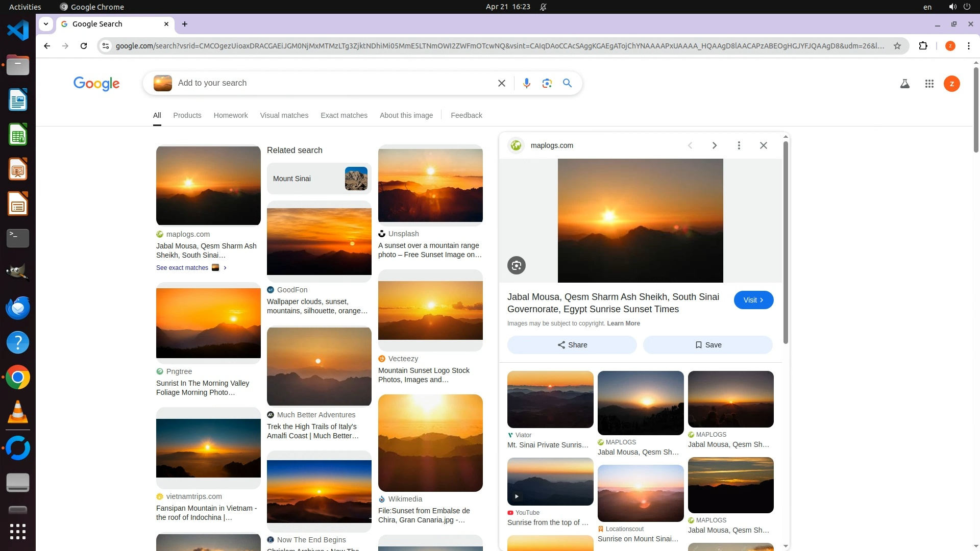Screen dimensions: 980x551
Task: Open Chrome extensions puzzle icon
Action: click(x=923, y=46)
